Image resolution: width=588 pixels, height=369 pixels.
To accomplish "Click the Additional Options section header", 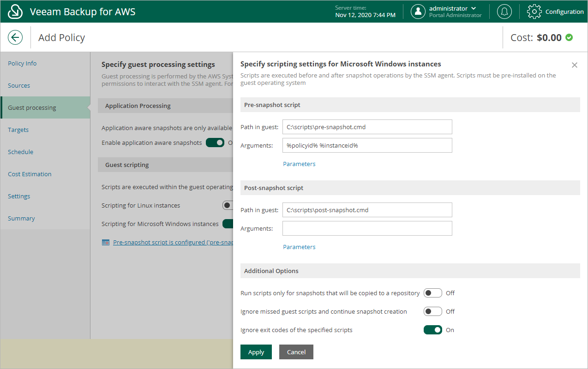I will click(x=410, y=271).
